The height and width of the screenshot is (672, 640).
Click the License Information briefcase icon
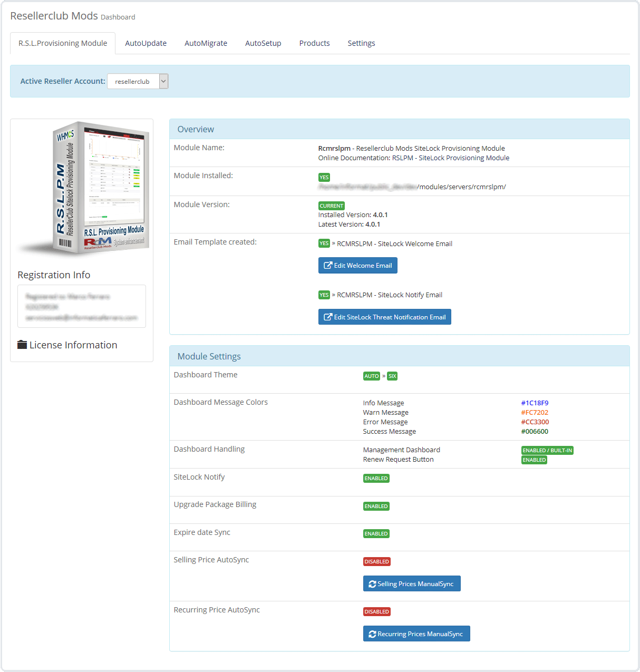tap(22, 345)
